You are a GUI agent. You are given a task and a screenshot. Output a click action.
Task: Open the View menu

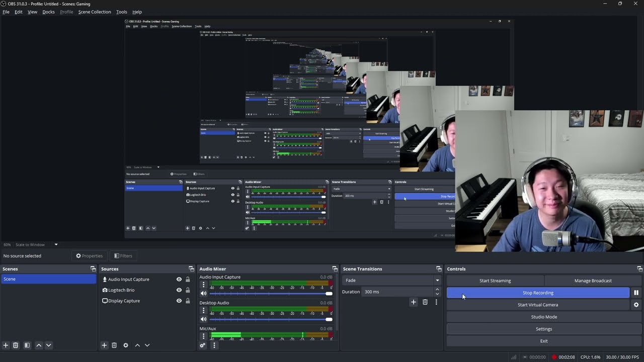click(x=32, y=12)
